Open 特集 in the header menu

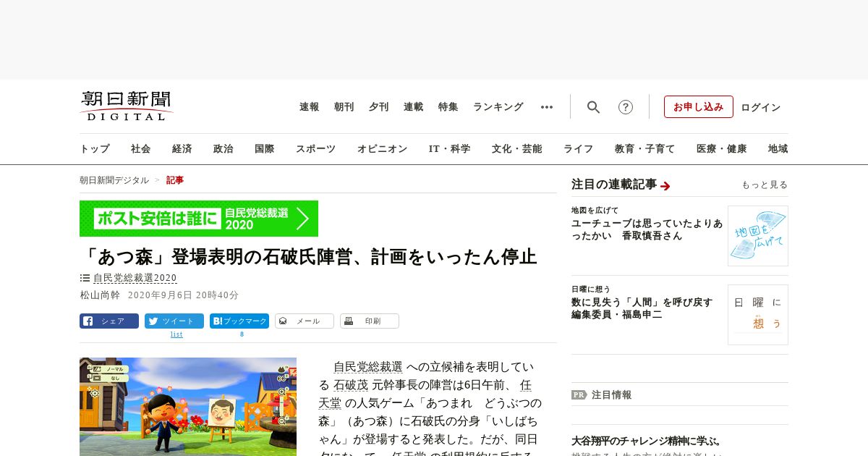point(448,107)
